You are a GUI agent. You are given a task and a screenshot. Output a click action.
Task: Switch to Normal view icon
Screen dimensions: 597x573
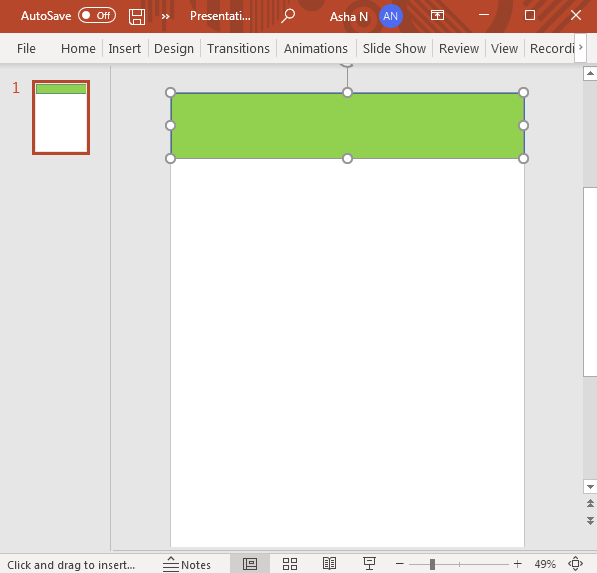pos(250,564)
